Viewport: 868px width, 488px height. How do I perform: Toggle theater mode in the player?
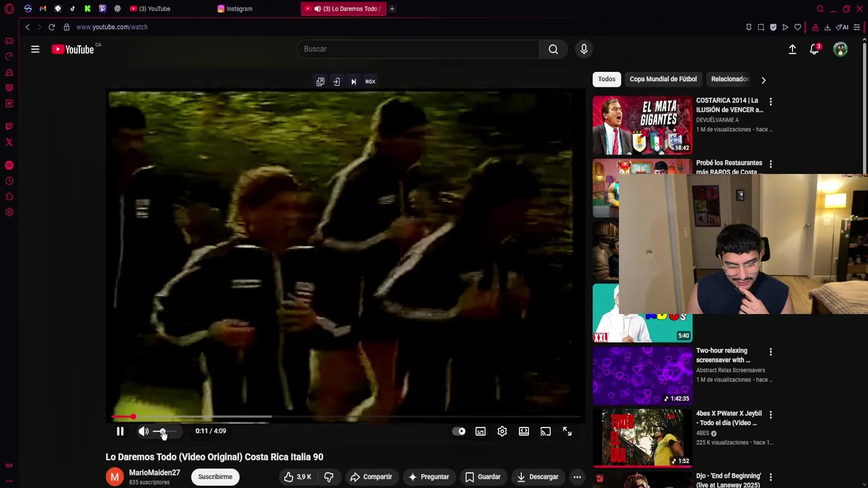[524, 431]
